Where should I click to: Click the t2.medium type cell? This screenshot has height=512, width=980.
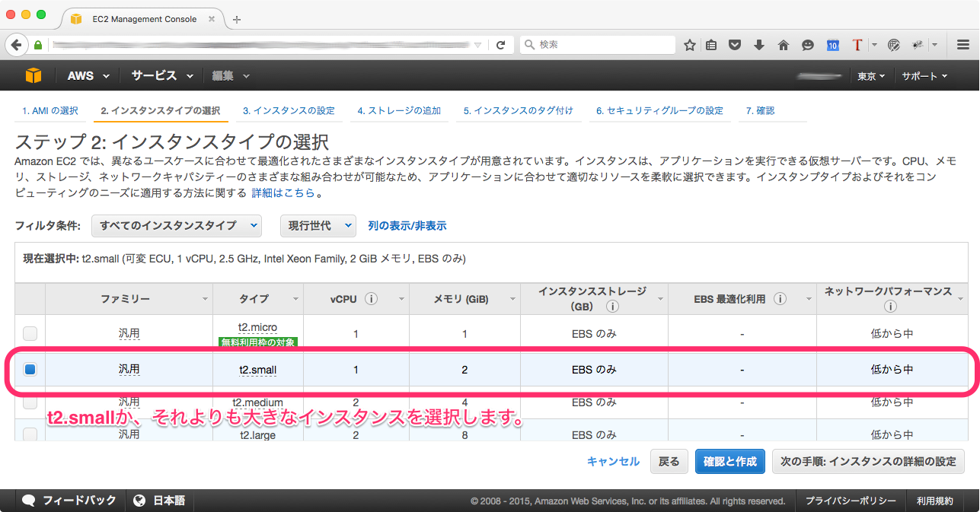(x=258, y=402)
